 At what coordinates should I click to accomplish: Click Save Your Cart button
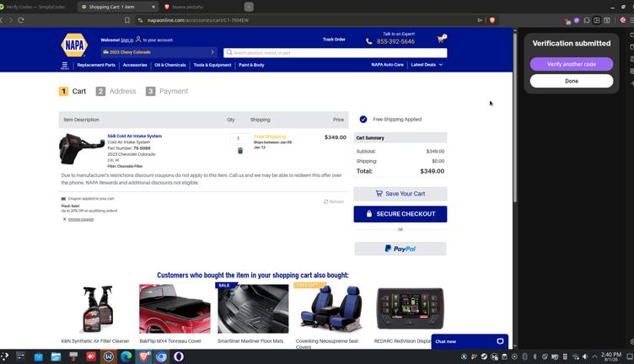click(400, 194)
